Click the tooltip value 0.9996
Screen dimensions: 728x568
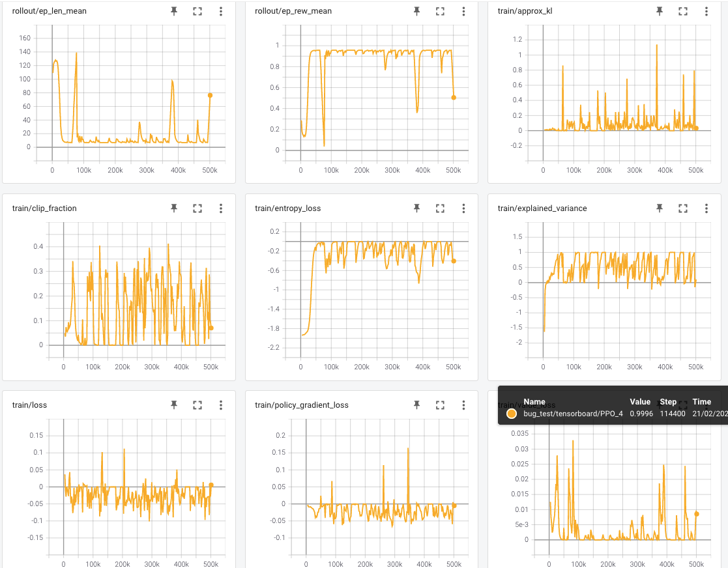[641, 414]
